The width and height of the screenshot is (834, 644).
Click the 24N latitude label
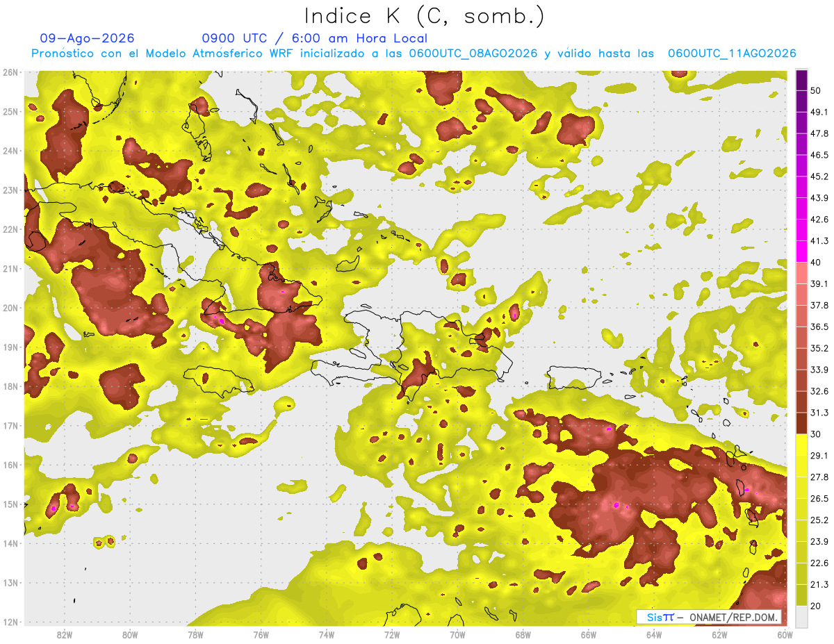click(10, 151)
